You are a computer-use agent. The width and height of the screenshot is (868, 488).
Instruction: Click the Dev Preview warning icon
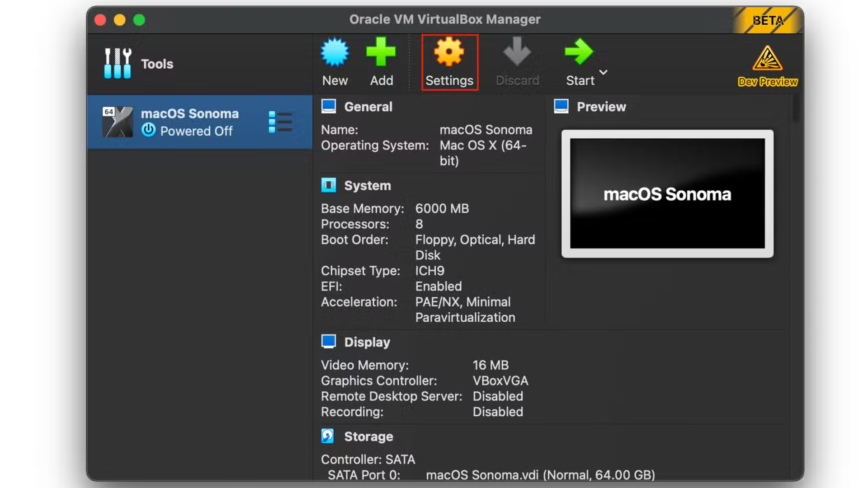(767, 58)
